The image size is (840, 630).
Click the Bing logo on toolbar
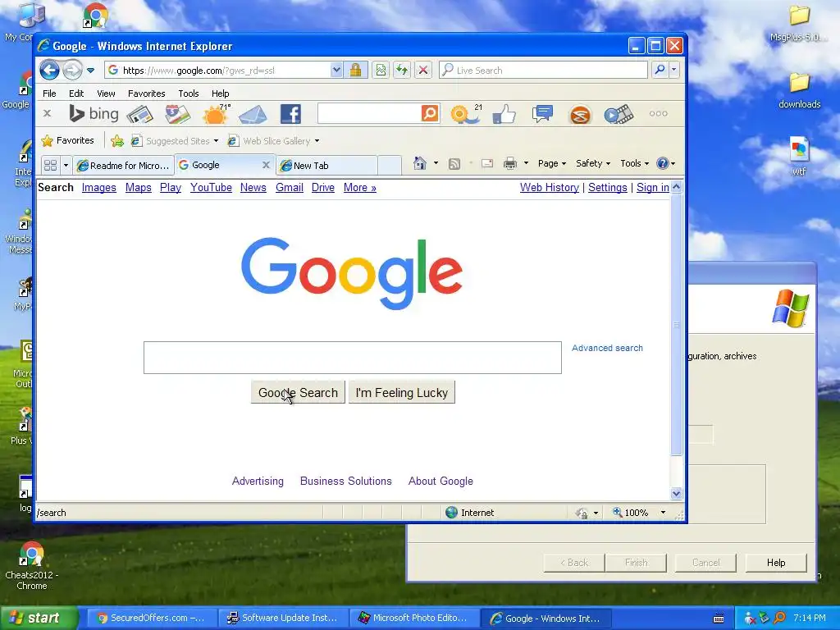click(94, 113)
